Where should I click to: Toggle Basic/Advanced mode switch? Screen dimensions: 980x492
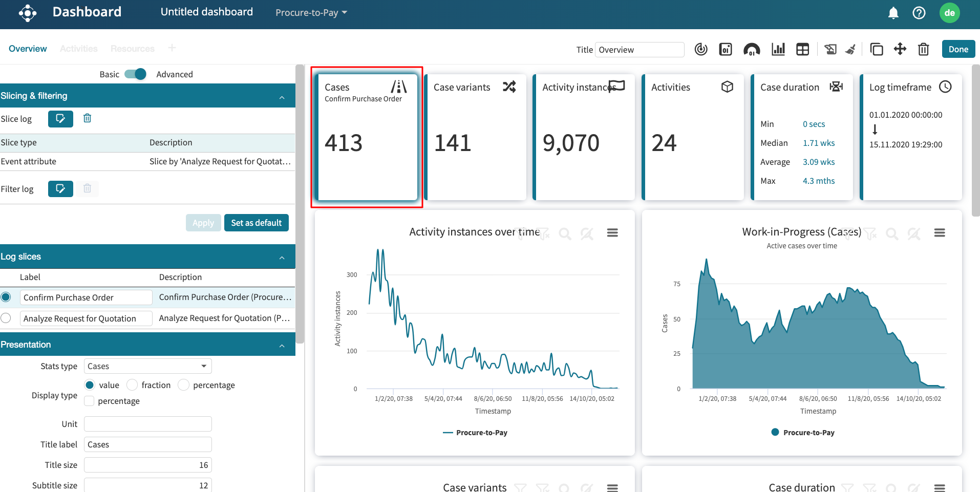136,74
